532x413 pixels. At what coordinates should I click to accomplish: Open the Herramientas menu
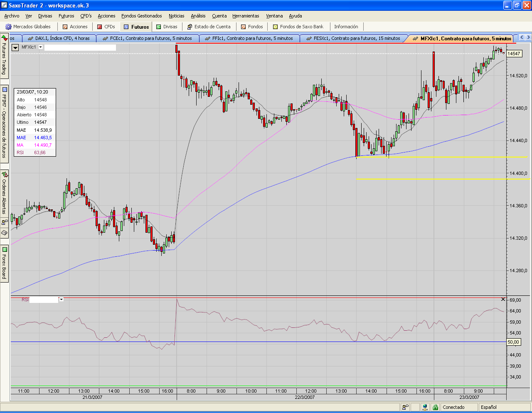pyautogui.click(x=246, y=16)
